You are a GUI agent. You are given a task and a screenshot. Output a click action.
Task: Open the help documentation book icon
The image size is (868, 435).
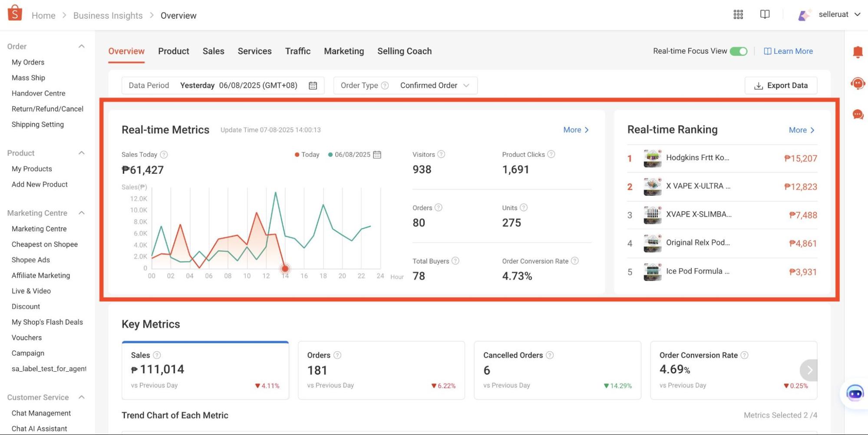pyautogui.click(x=765, y=14)
